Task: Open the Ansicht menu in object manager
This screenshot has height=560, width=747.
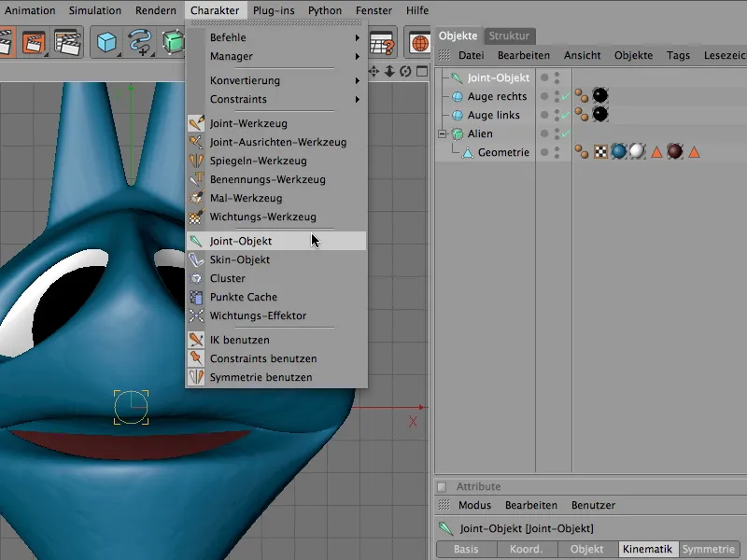Action: pos(582,55)
